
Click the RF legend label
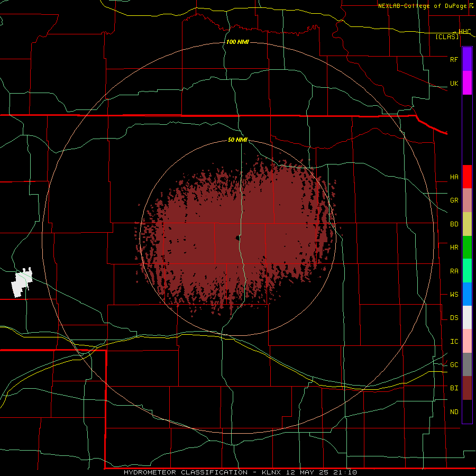(x=454, y=59)
